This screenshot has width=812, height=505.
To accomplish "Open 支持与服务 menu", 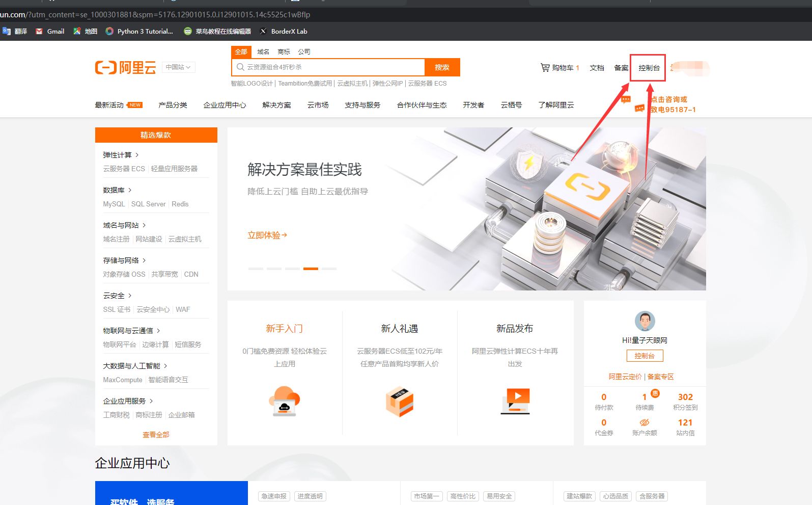I will coord(362,105).
